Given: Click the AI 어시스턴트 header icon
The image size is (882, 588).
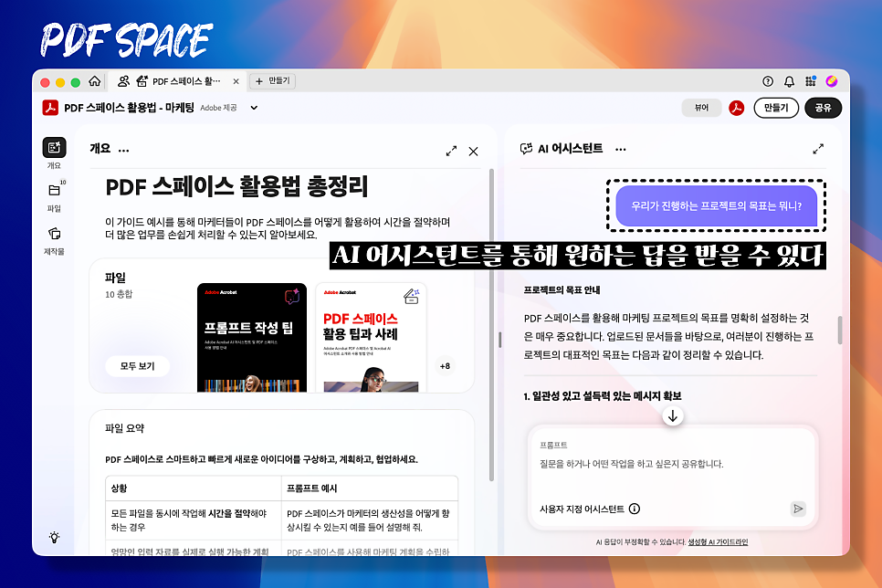Looking at the screenshot, I should tap(526, 149).
